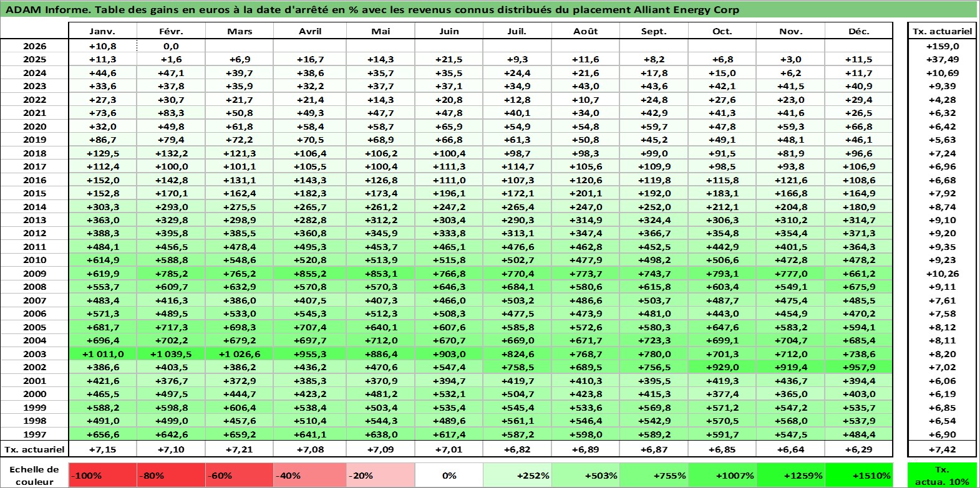980x488 pixels.
Task: Click the +484,4 cell in December 1997
Action: (859, 434)
